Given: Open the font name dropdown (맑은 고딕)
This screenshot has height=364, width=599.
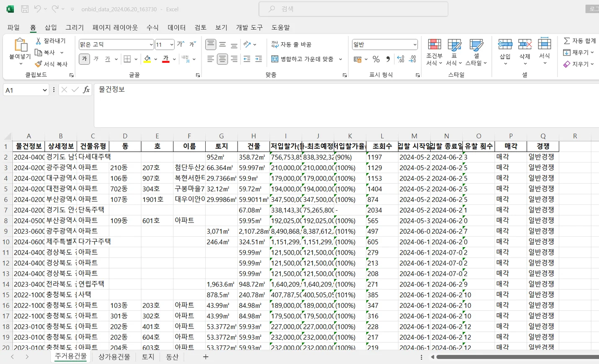Looking at the screenshot, I should [x=151, y=44].
